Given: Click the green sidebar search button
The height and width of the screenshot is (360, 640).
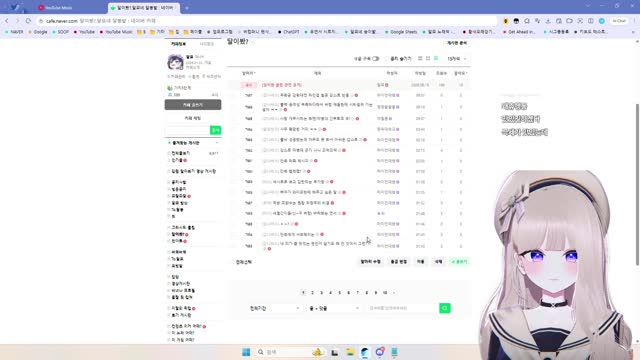Looking at the screenshot, I should (216, 130).
